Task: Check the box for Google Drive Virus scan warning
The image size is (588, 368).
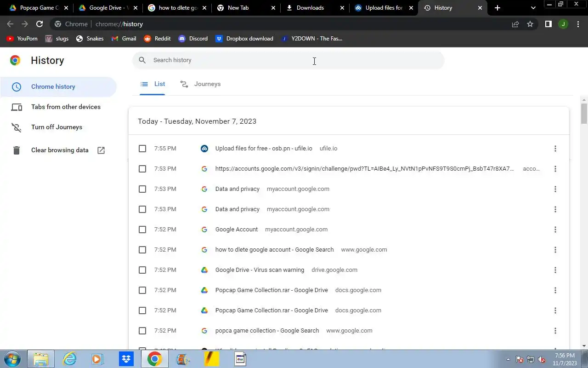Action: click(142, 270)
